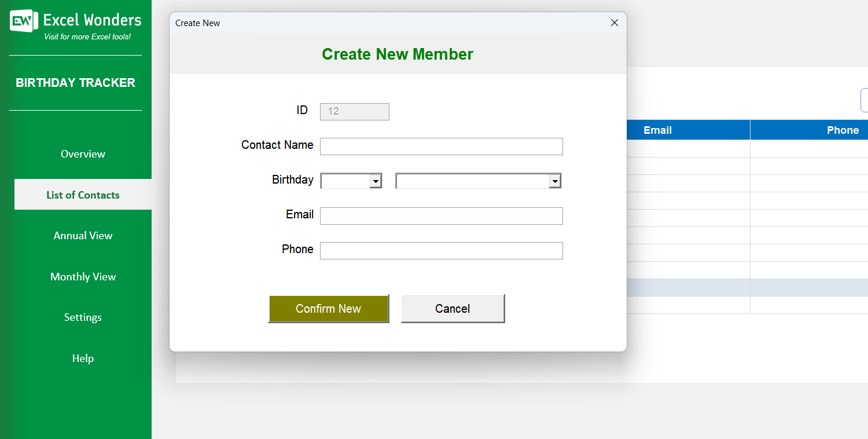
Task: Expand the birthday day dropdown arrow
Action: (376, 181)
